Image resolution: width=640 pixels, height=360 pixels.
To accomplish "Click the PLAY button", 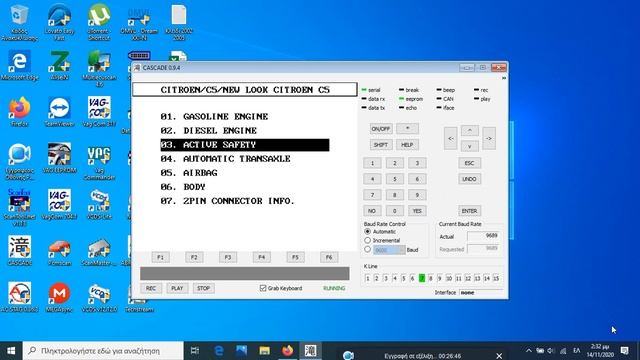I will pos(177,288).
